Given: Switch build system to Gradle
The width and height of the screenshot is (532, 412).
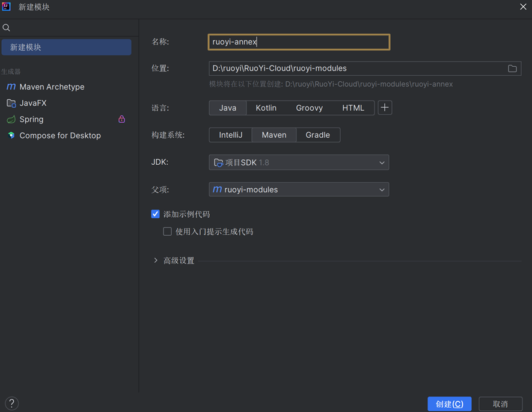Looking at the screenshot, I should pos(317,135).
